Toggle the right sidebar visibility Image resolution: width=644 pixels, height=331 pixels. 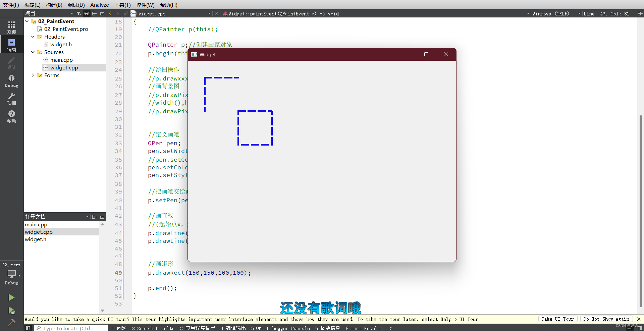(x=639, y=328)
